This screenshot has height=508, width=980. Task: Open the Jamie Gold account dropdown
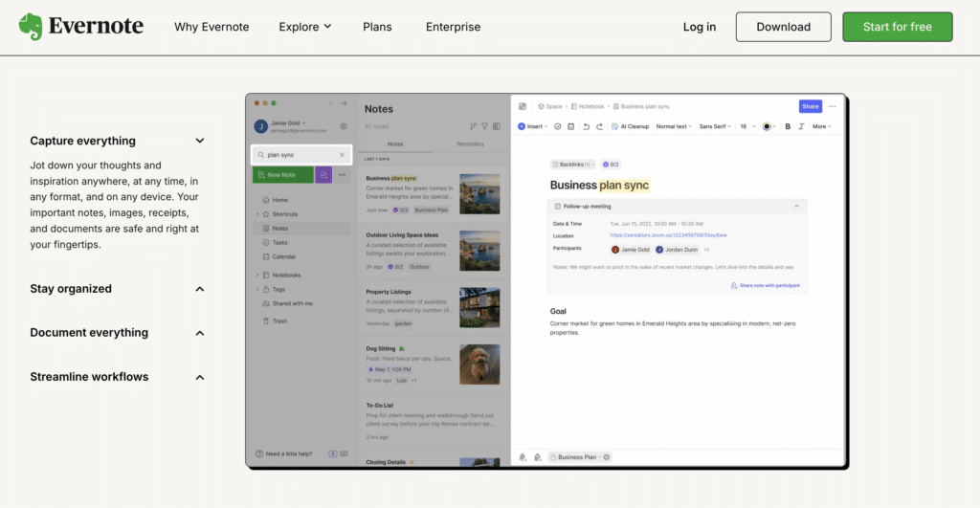(288, 123)
